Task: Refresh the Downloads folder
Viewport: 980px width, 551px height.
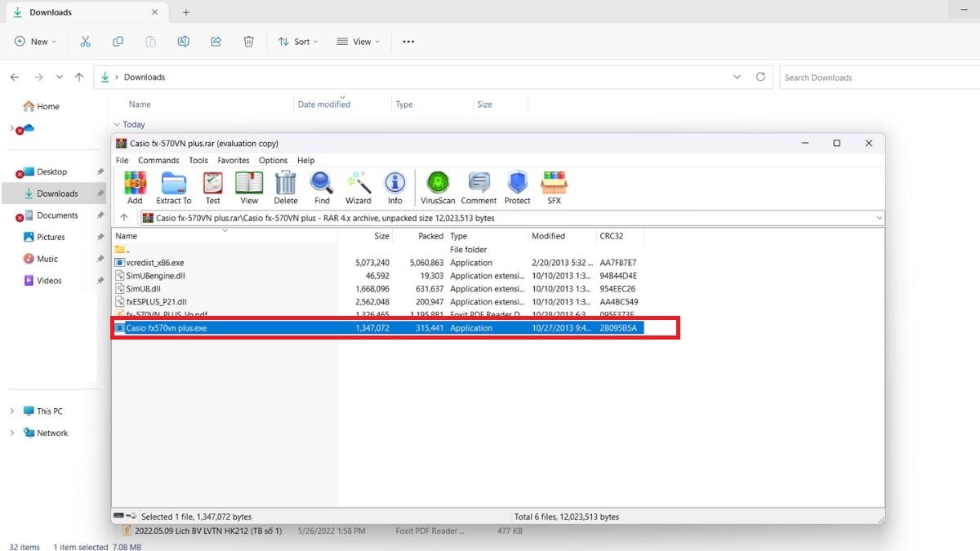Action: pyautogui.click(x=760, y=77)
